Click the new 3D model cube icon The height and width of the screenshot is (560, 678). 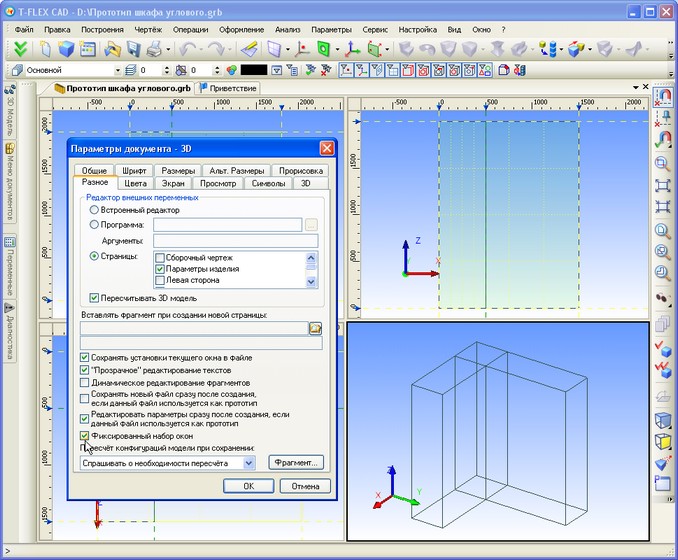point(66,49)
